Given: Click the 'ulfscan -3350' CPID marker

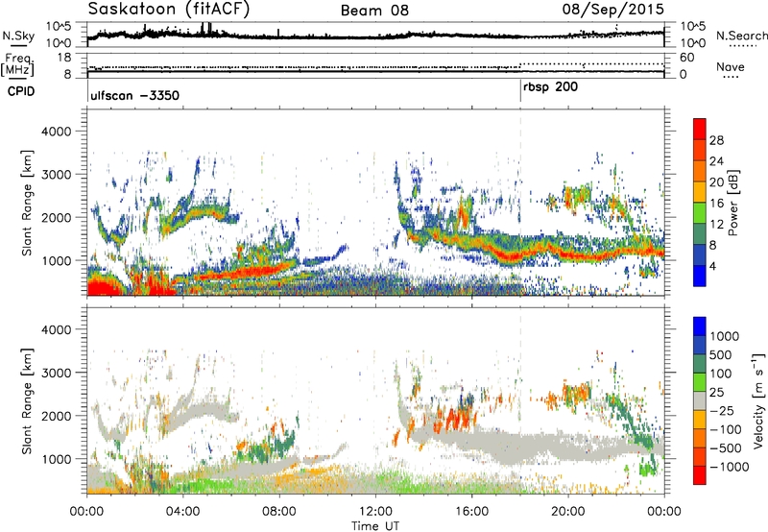Looking at the screenshot, I should click(134, 95).
